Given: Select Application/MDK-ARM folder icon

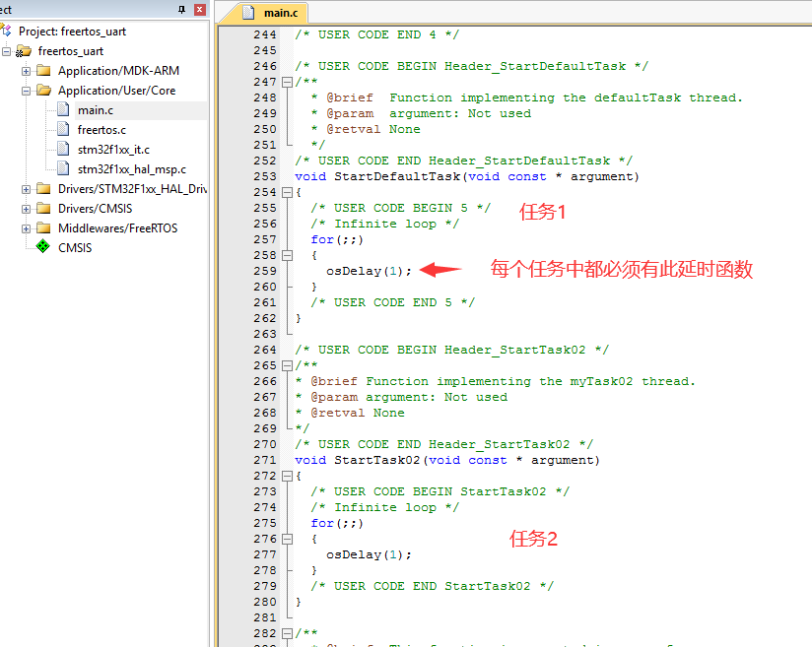Looking at the screenshot, I should [x=43, y=70].
